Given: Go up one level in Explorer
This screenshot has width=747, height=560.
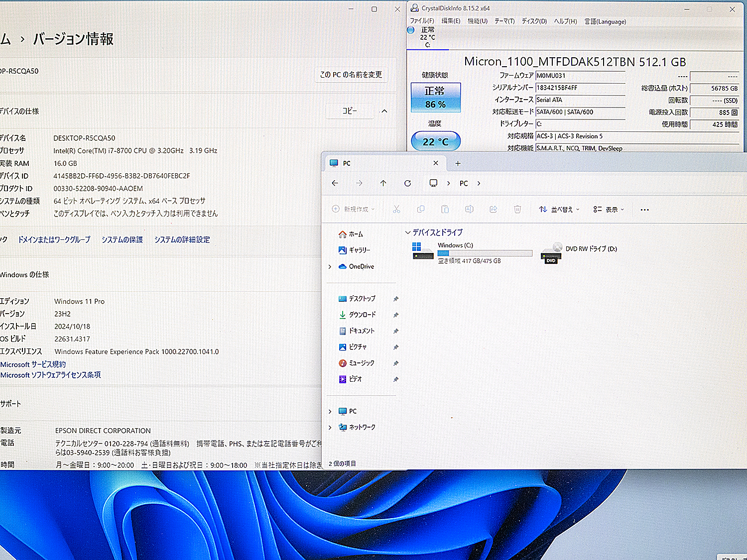Looking at the screenshot, I should (383, 183).
